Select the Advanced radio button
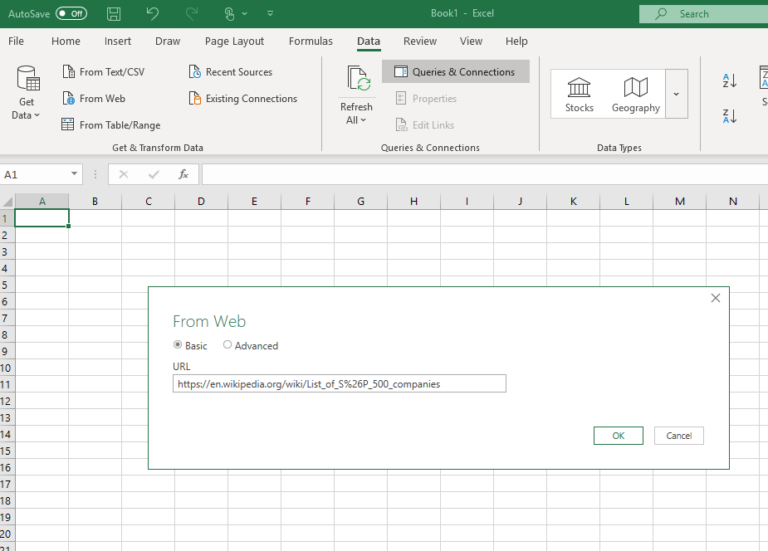The image size is (768, 551). (228, 345)
